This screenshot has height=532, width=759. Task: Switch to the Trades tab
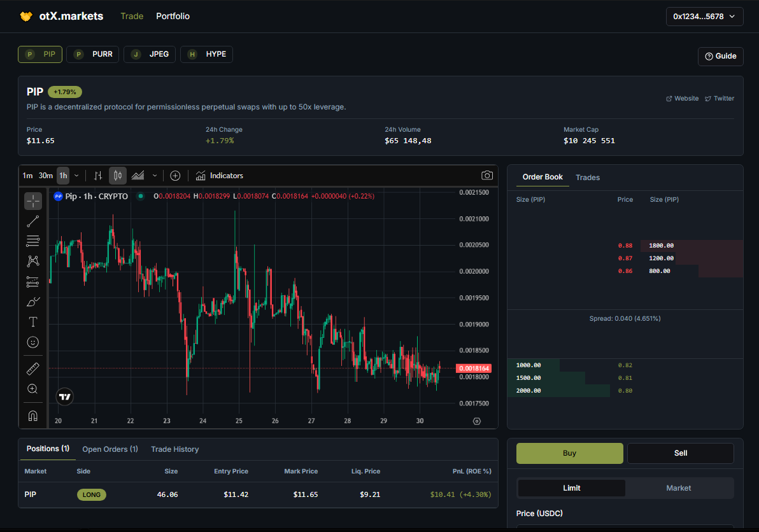pos(588,178)
